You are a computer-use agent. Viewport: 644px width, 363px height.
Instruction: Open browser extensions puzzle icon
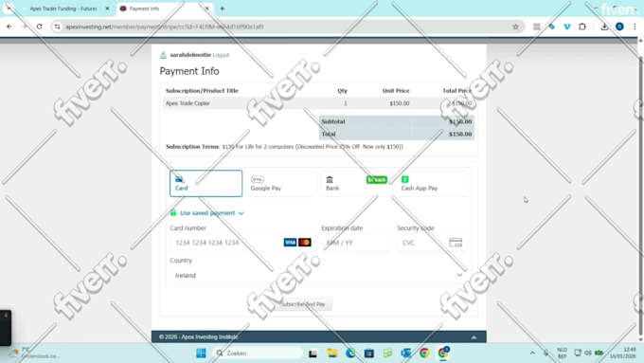[x=582, y=27]
